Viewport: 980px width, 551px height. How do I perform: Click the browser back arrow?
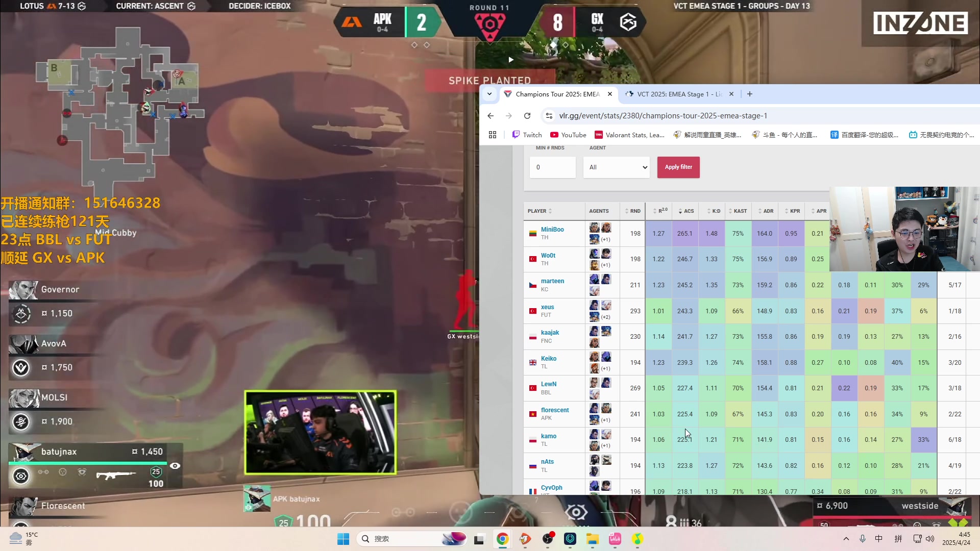[x=491, y=116]
